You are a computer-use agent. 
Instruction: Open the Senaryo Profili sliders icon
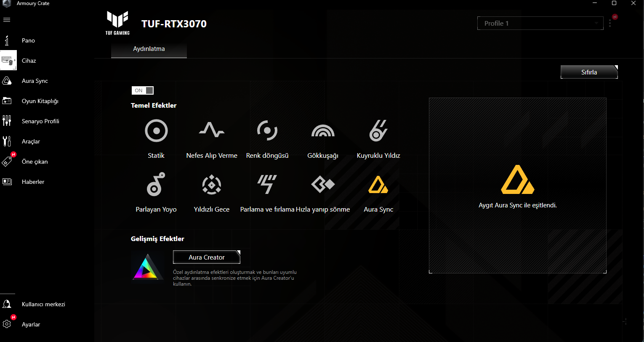click(x=7, y=121)
